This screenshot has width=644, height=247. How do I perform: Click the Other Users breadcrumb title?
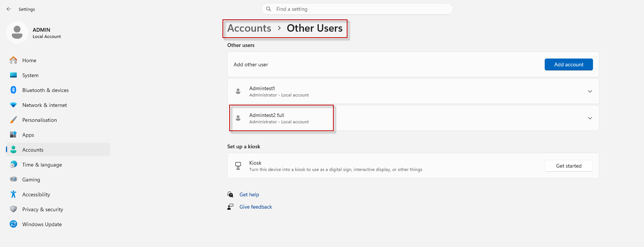pos(314,28)
